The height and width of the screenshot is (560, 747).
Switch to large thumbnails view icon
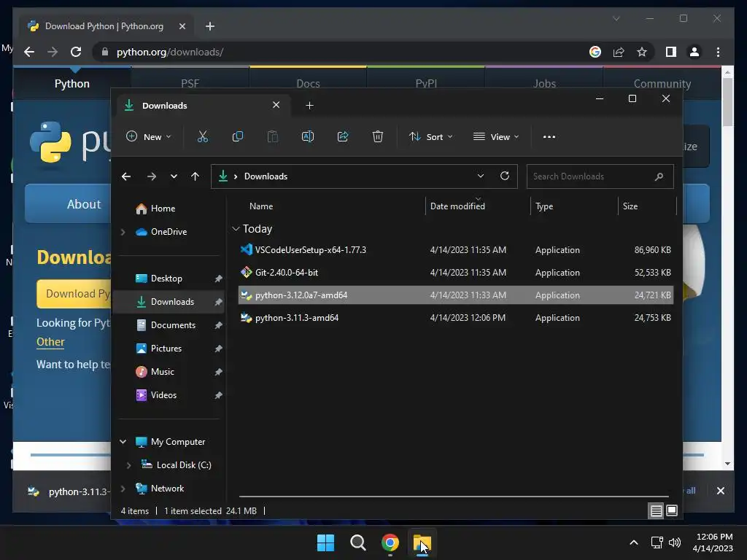(672, 511)
